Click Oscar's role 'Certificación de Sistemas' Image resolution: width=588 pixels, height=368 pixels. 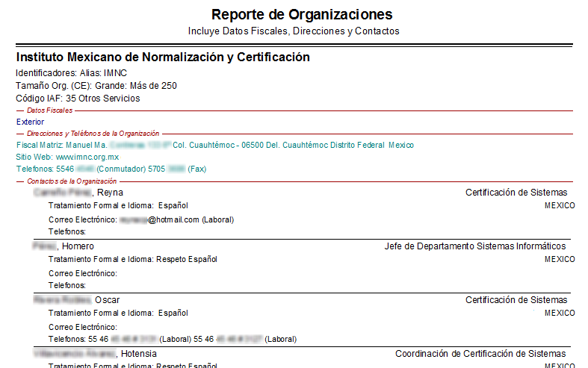(x=516, y=300)
